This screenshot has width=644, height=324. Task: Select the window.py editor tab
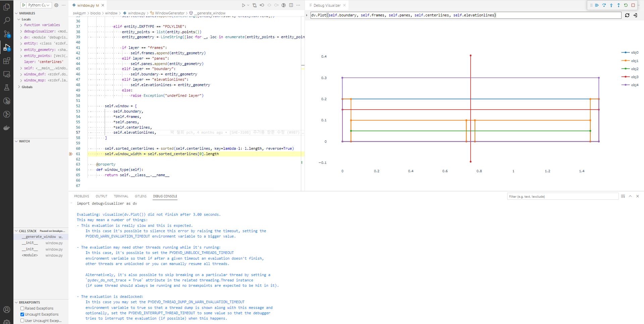88,5
